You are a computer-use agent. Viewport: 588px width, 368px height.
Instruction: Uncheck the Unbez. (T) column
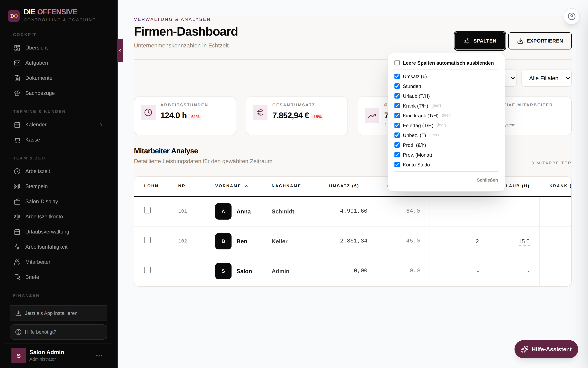397,135
